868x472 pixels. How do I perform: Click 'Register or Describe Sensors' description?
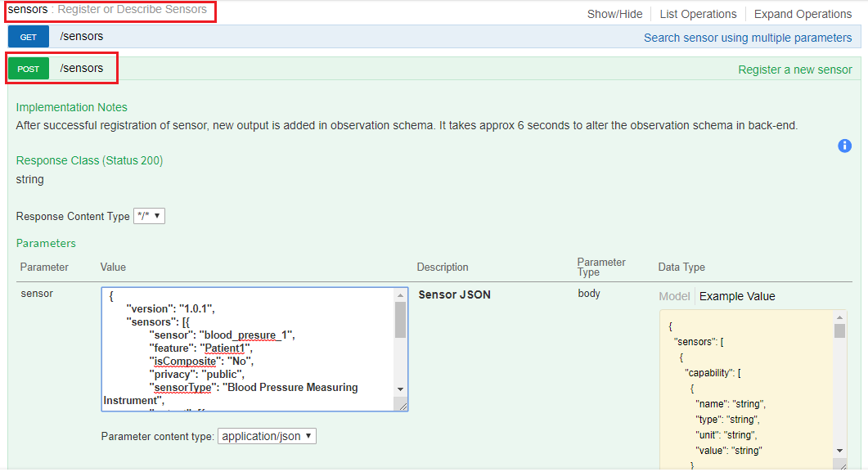[133, 9]
